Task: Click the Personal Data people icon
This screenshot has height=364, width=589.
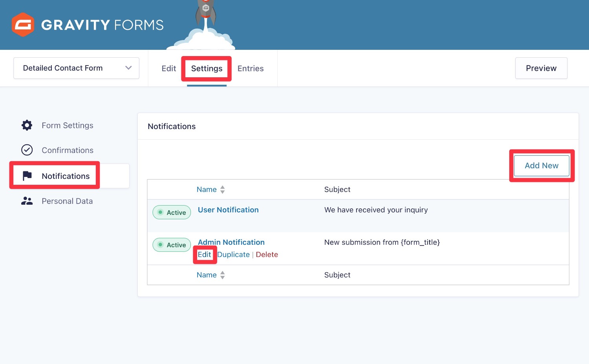Action: point(27,201)
